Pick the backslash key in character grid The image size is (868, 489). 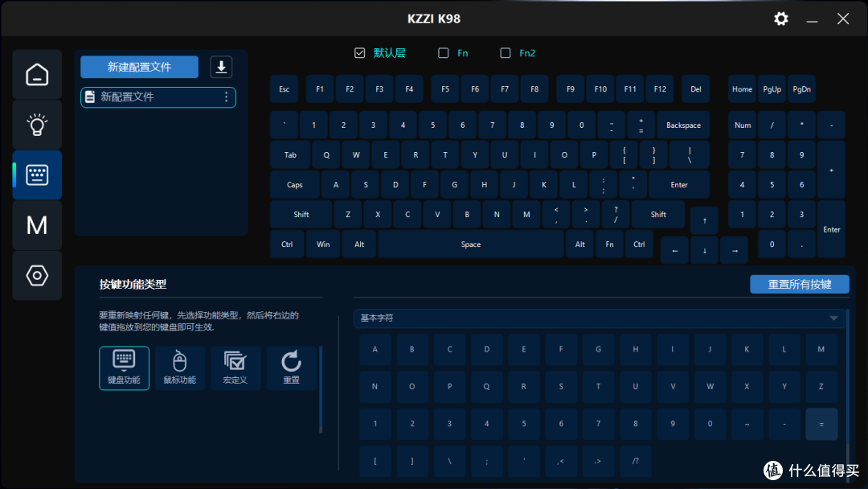pyautogui.click(x=449, y=461)
